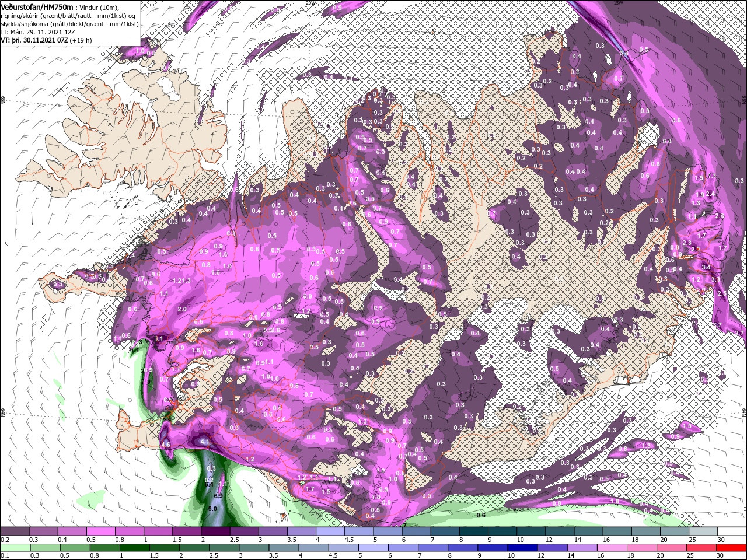
Task: Select white upper swatch labeled 30
Action: pos(732,531)
